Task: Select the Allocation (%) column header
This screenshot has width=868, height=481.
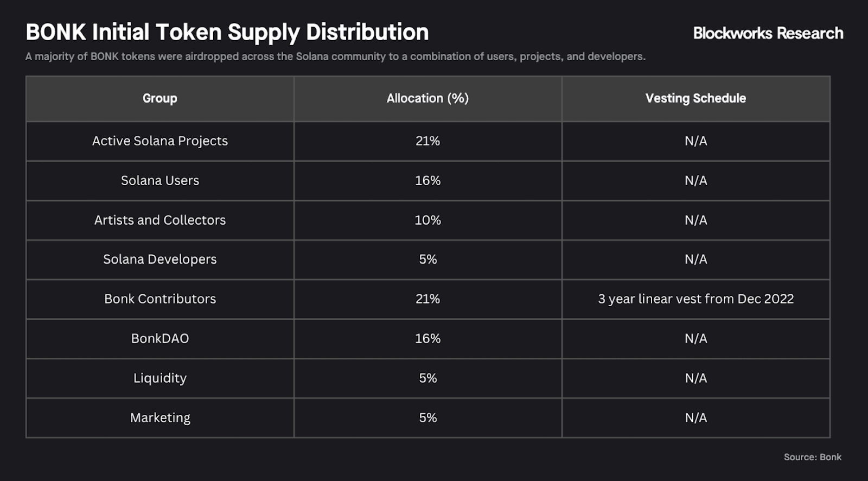Action: click(427, 98)
